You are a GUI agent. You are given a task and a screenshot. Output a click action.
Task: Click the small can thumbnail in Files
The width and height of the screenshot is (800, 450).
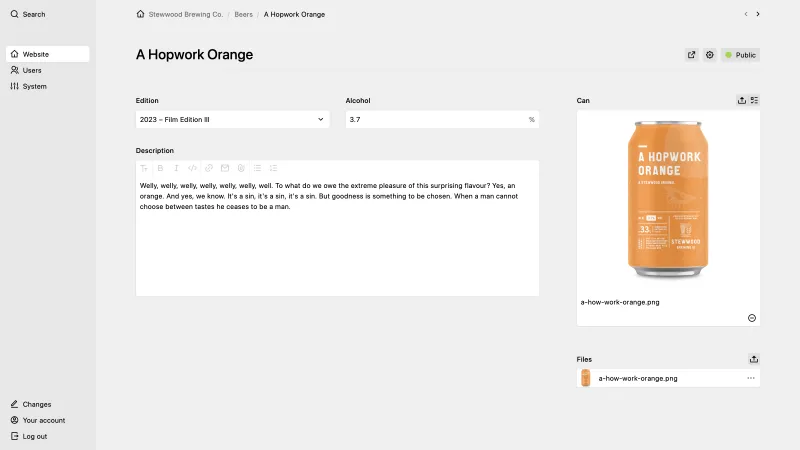click(586, 378)
